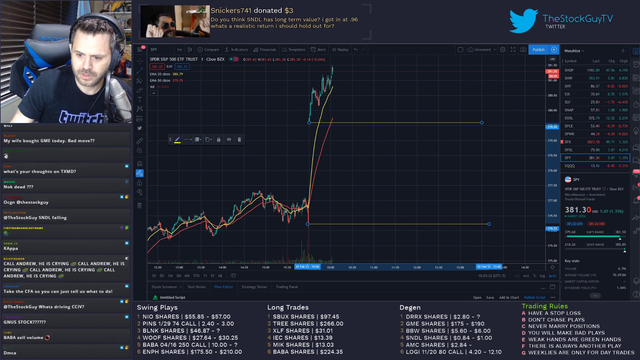Screen dimensions: 640x360
Task: Open indicator Templates menu
Action: coord(293,49)
